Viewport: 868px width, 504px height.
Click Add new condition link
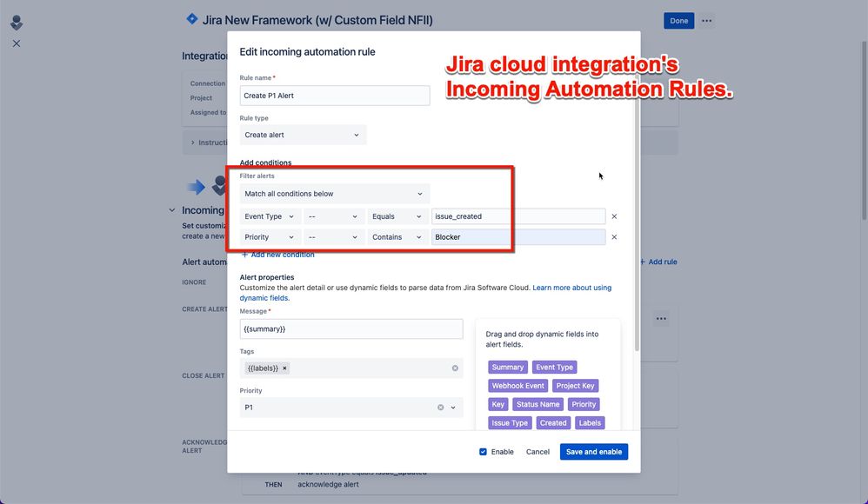(x=278, y=255)
